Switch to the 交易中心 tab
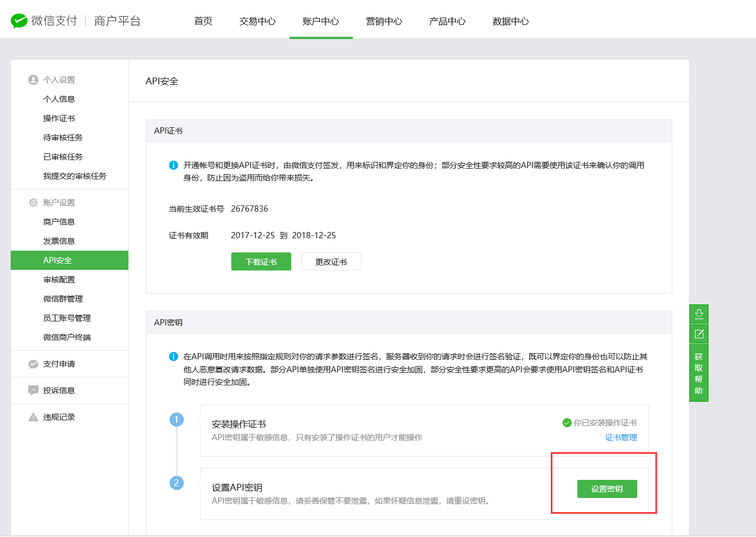 point(257,21)
